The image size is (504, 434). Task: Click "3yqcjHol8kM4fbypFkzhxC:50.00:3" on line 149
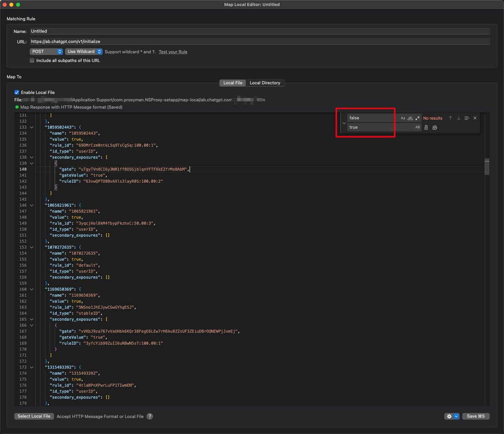point(115,223)
